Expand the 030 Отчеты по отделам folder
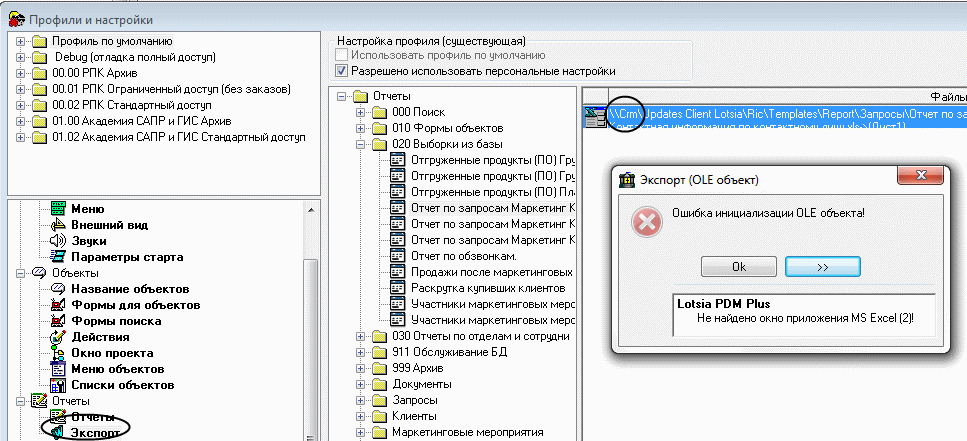 361,336
